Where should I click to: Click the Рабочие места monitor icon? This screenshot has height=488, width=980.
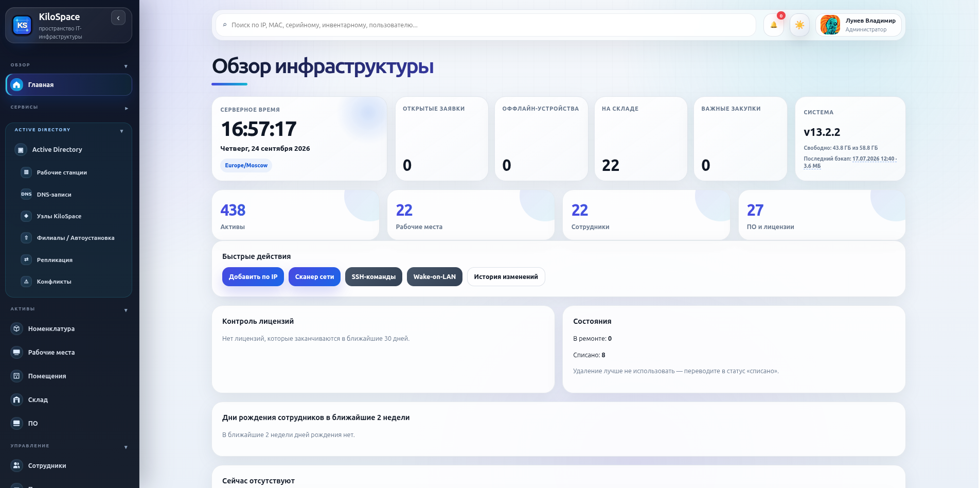pos(17,352)
